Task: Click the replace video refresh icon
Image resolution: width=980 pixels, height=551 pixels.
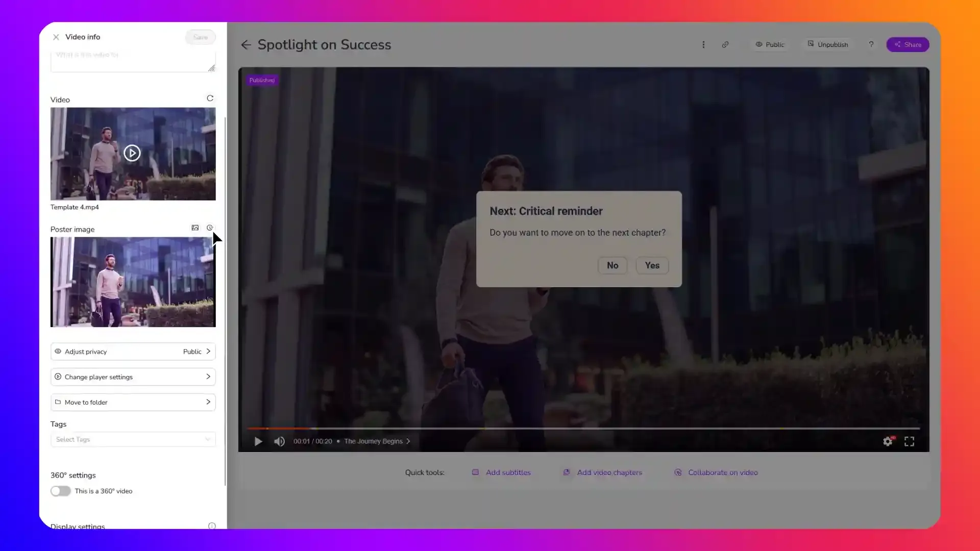Action: pyautogui.click(x=210, y=98)
